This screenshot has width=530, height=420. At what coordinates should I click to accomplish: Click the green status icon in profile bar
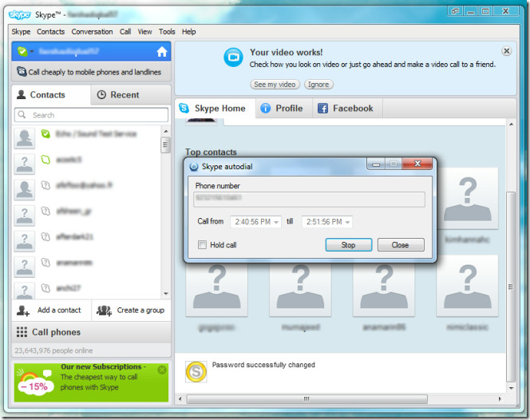point(22,51)
